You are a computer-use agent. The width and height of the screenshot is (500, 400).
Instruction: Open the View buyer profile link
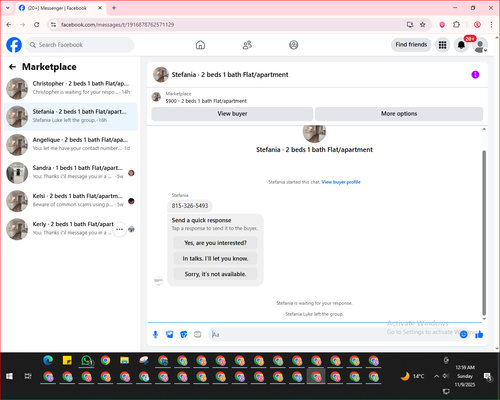pos(341,182)
